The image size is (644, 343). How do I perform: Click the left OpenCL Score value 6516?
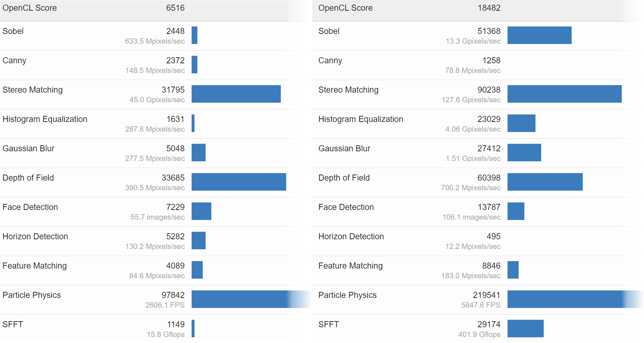click(x=175, y=8)
